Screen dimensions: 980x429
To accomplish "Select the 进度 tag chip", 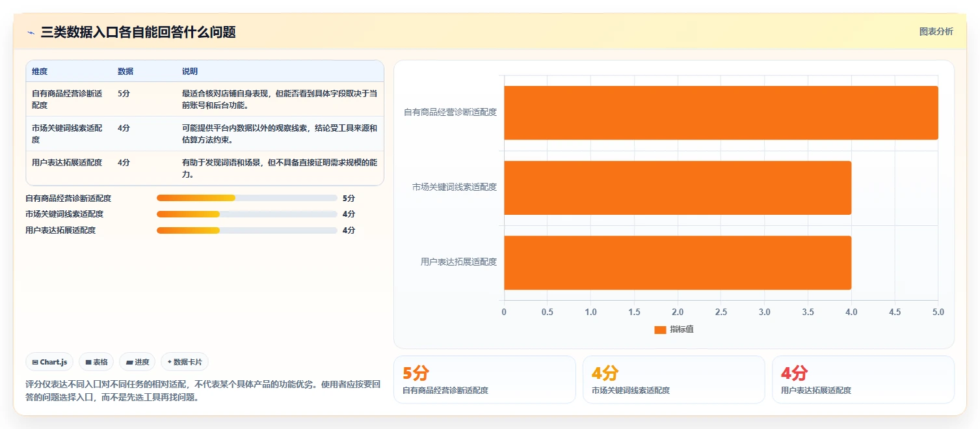I will [137, 362].
